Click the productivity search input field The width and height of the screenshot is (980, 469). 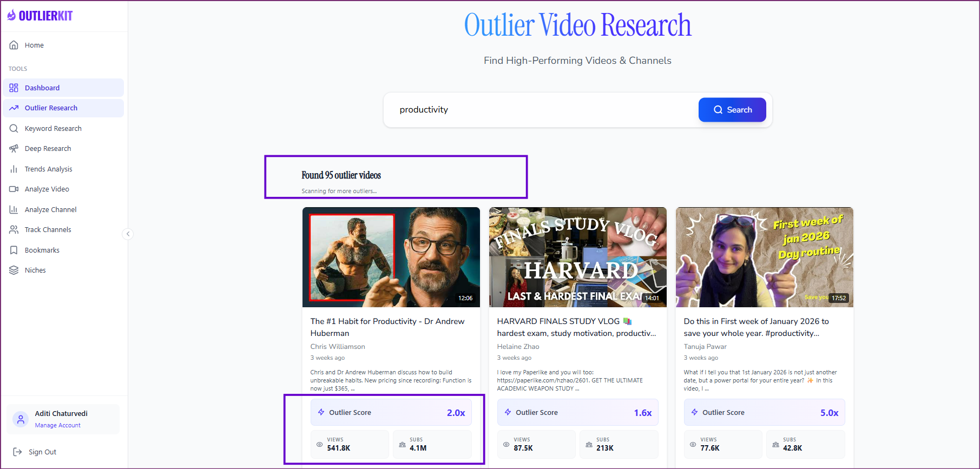(541, 110)
